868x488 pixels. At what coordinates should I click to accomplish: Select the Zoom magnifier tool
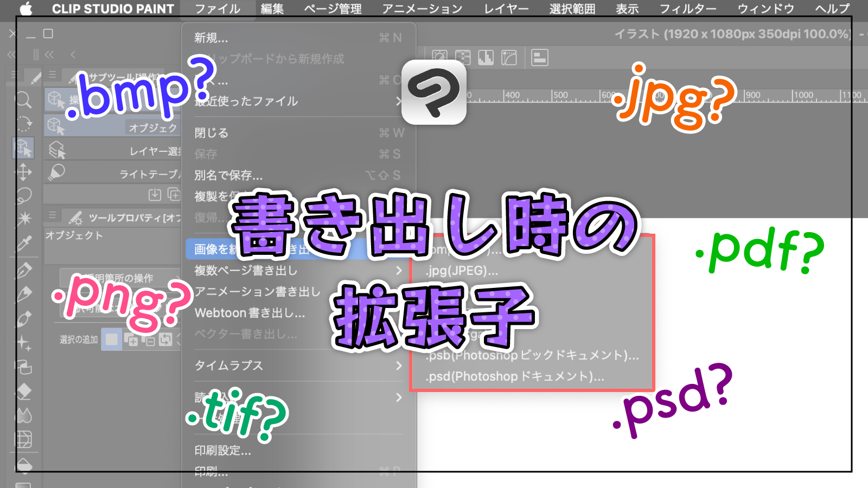pyautogui.click(x=23, y=100)
